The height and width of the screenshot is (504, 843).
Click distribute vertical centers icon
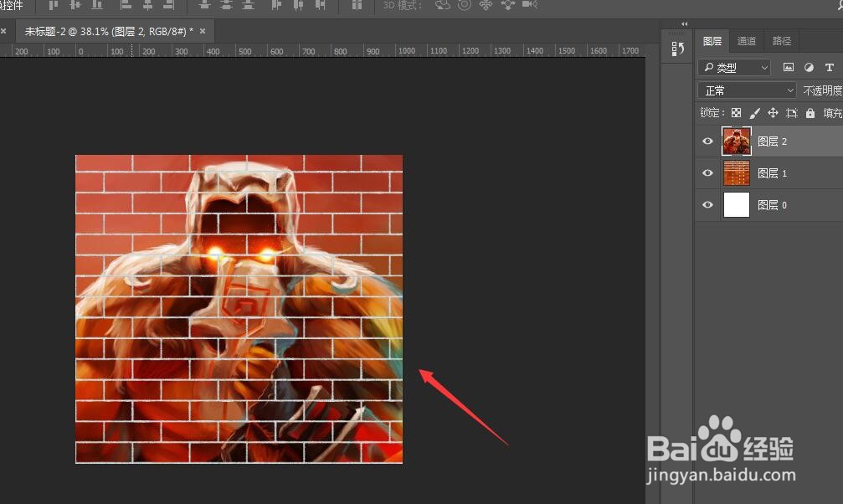pyautogui.click(x=226, y=5)
